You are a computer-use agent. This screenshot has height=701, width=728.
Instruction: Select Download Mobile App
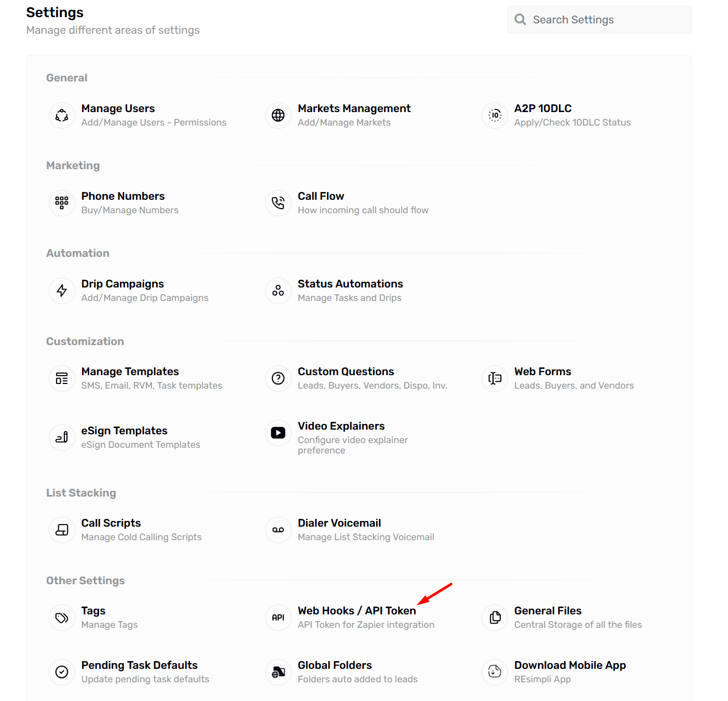[570, 666]
